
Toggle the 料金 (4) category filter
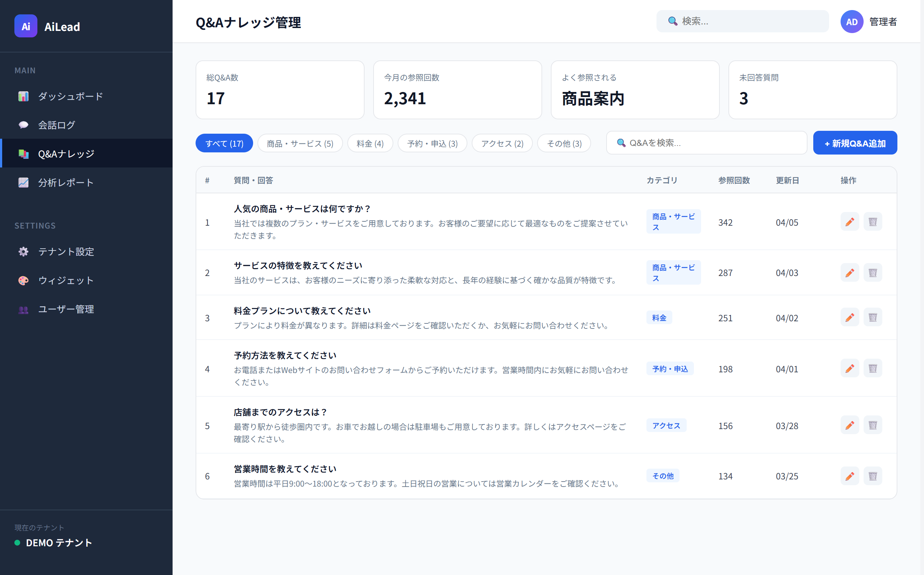click(x=369, y=143)
